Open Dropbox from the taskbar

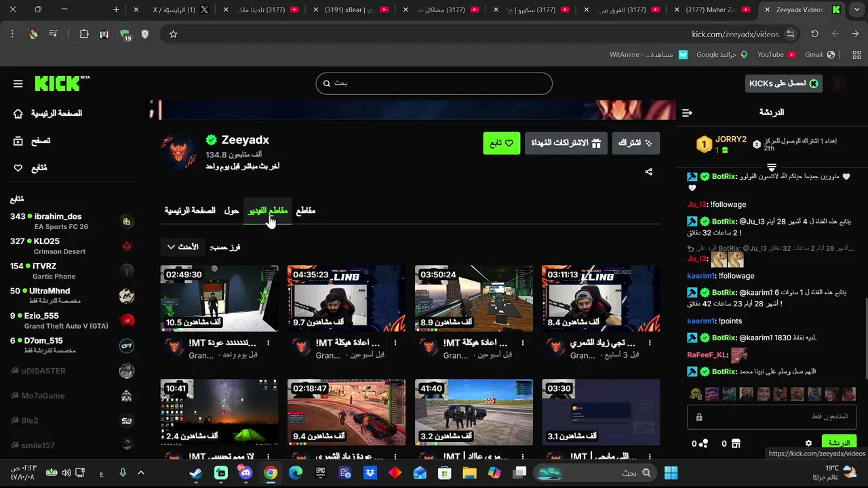click(x=370, y=473)
